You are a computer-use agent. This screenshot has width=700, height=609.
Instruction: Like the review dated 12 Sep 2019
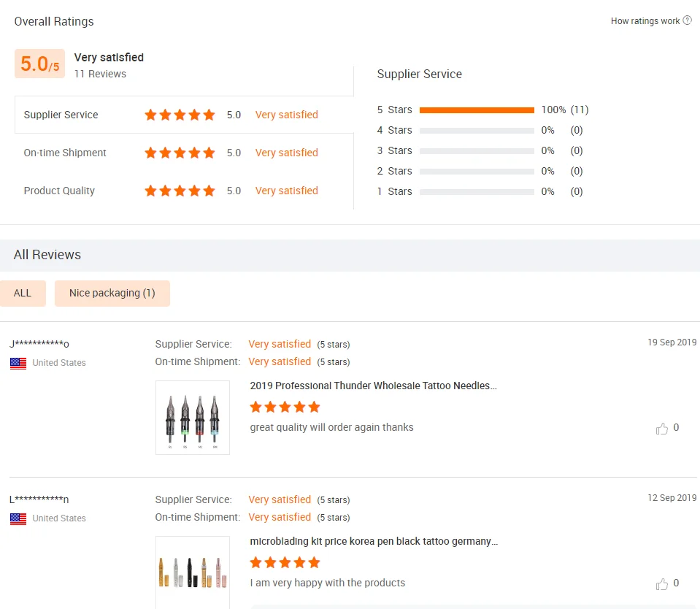(x=662, y=584)
